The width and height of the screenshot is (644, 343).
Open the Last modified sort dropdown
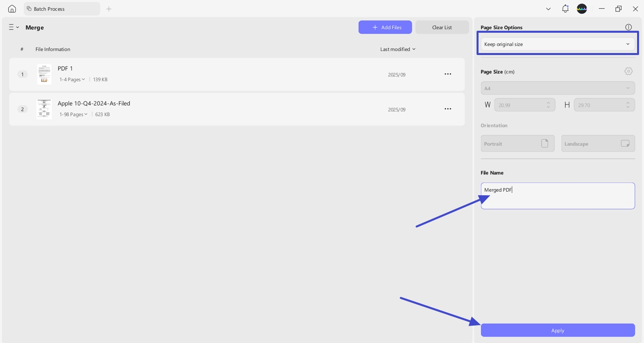pyautogui.click(x=397, y=49)
